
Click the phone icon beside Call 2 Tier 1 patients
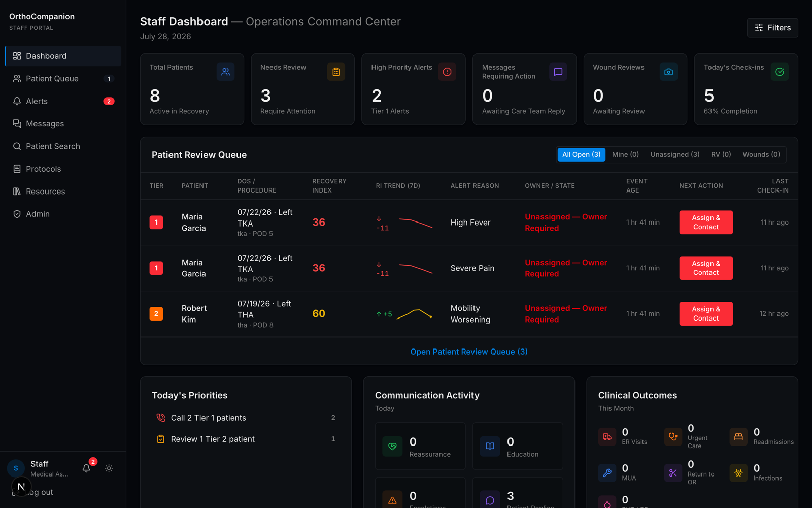coord(161,418)
